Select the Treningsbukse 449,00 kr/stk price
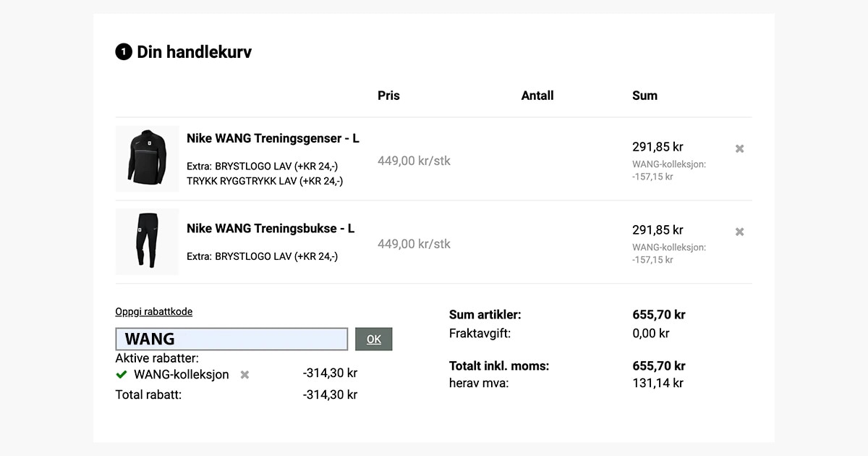 tap(414, 244)
